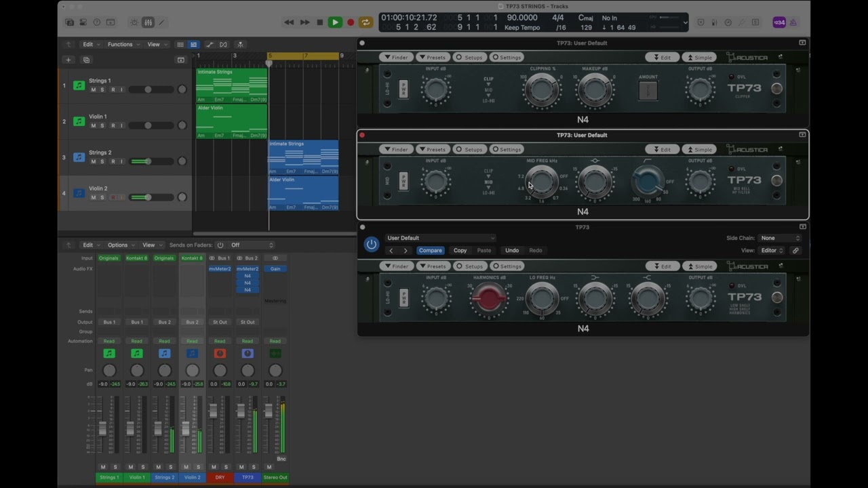This screenshot has height=488, width=868.
Task: Select the green Alder Violin region
Action: pos(232,121)
